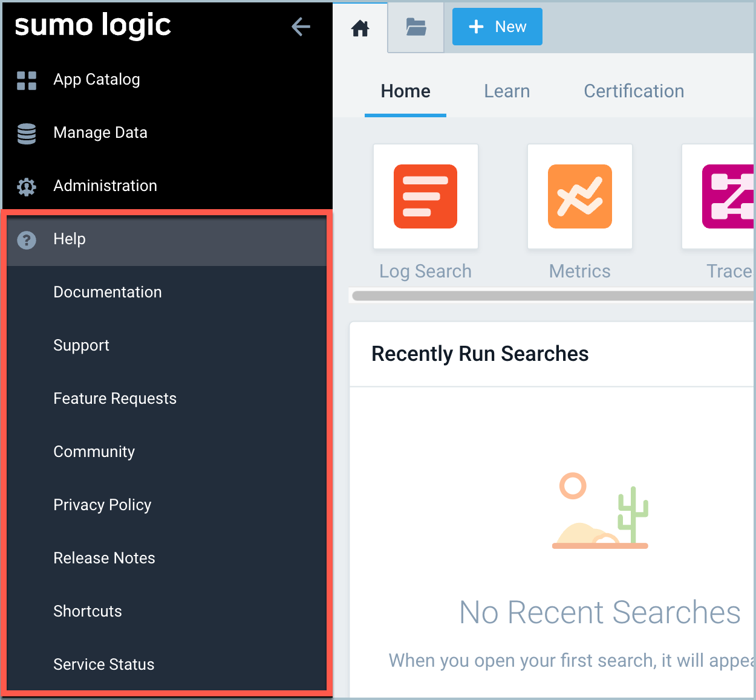Open the Library folder icon tab
This screenshot has width=756, height=700.
pyautogui.click(x=416, y=27)
